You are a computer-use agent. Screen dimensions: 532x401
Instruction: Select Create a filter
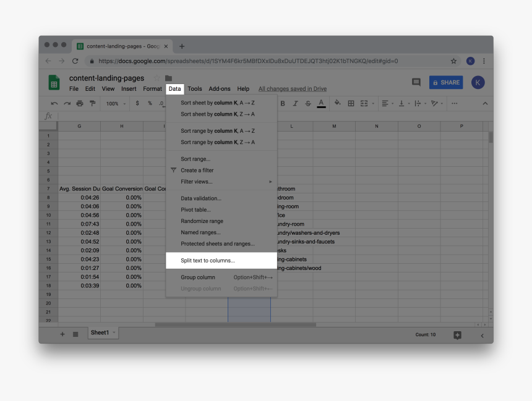click(x=221, y=170)
